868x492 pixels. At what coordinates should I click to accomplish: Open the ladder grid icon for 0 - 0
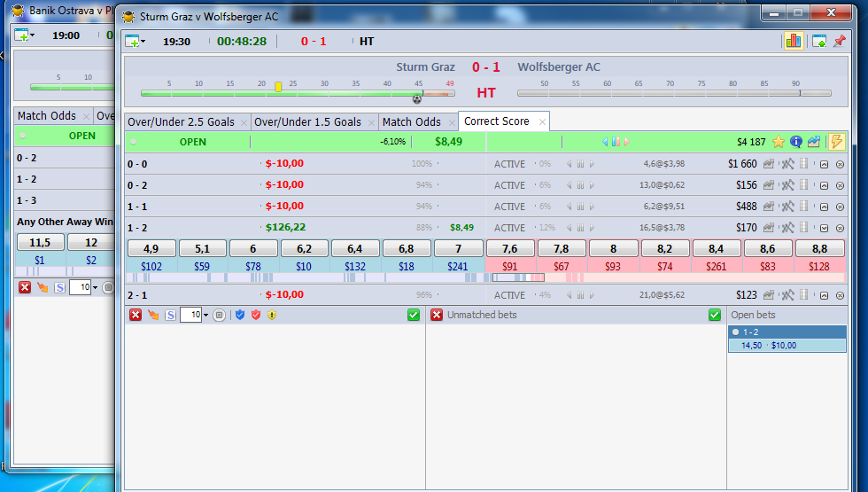(x=804, y=163)
